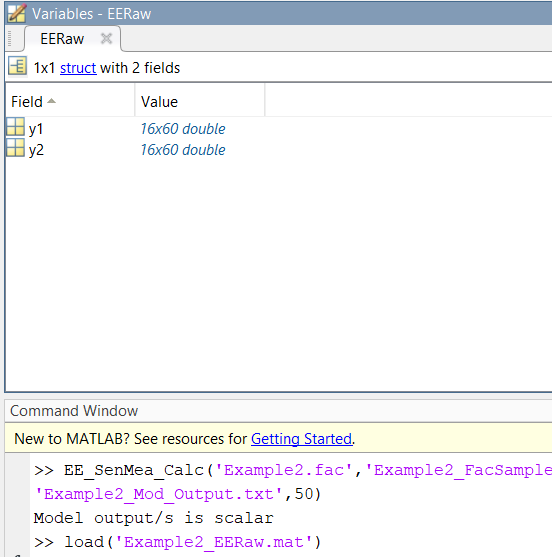Screen dimensions: 552x557
Task: Open the struct documentation link
Action: [x=78, y=68]
